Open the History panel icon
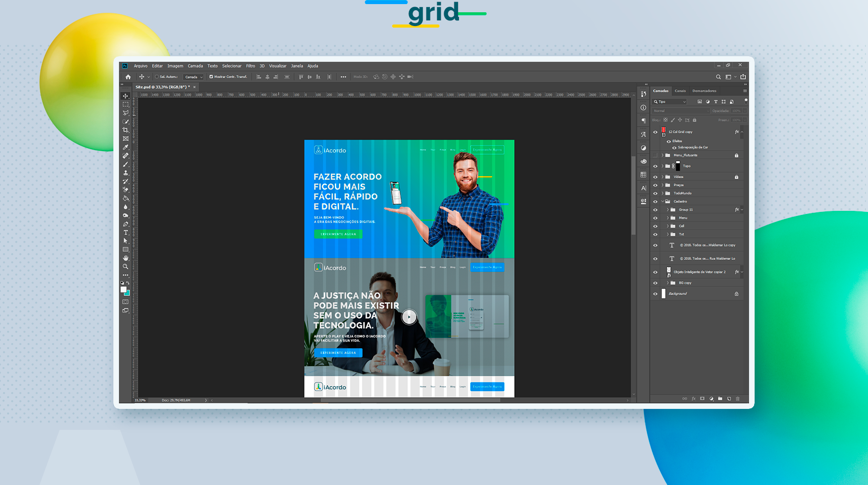 pos(643,94)
